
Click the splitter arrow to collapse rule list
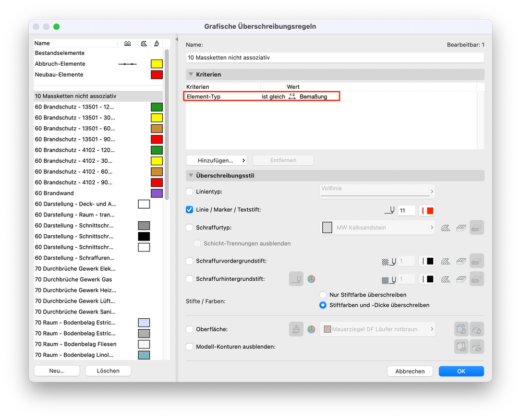[177, 39]
